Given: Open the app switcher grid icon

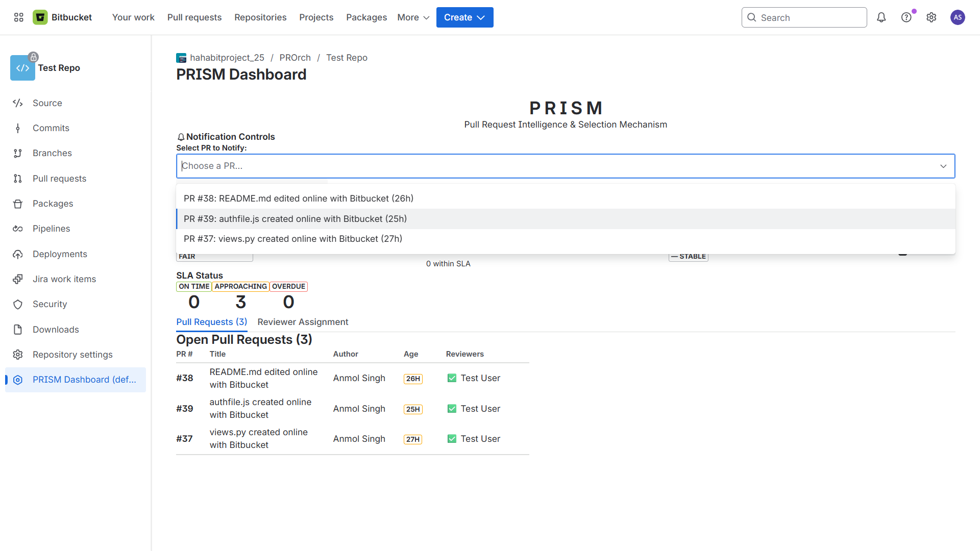Looking at the screenshot, I should 19,17.
